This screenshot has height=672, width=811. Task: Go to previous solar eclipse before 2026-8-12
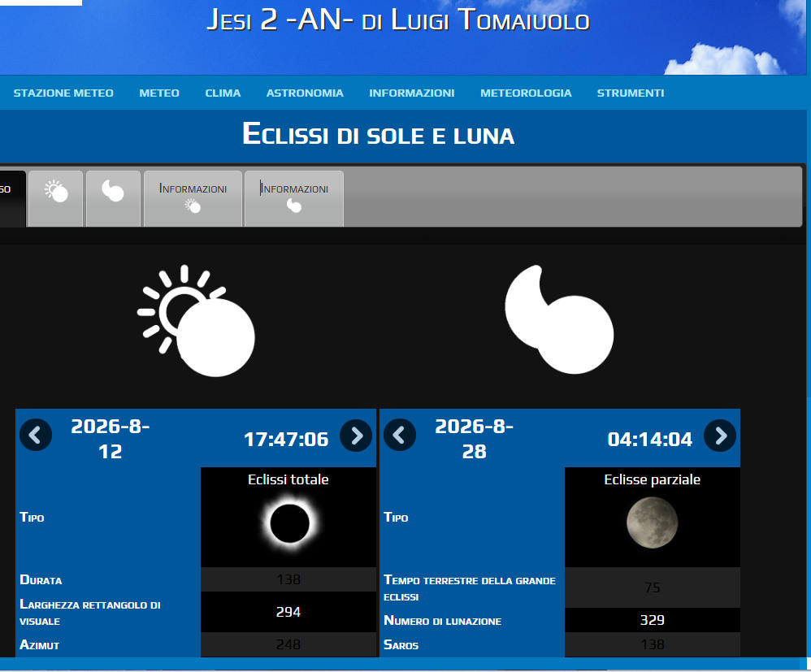pos(36,436)
